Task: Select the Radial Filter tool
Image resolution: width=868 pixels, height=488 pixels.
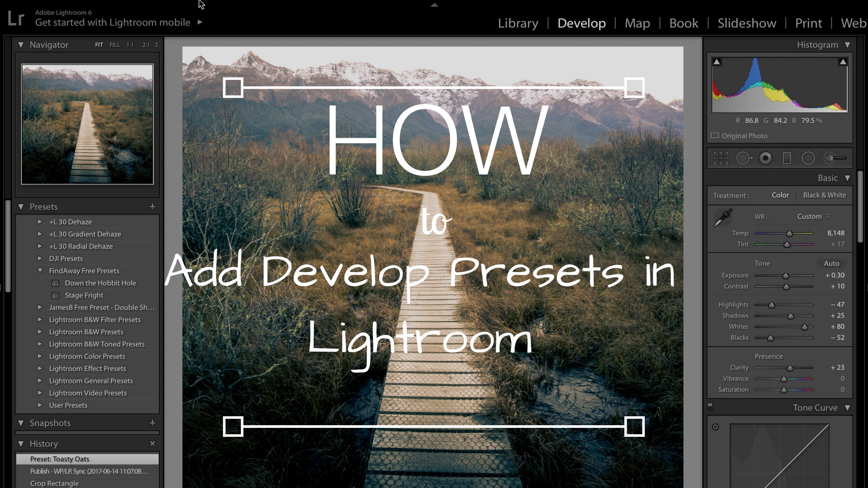Action: pyautogui.click(x=808, y=158)
